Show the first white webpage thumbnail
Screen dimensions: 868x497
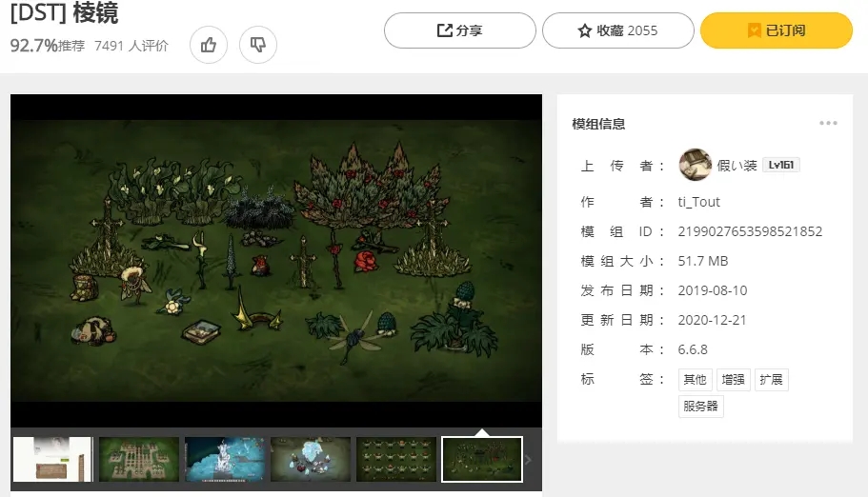coord(53,459)
